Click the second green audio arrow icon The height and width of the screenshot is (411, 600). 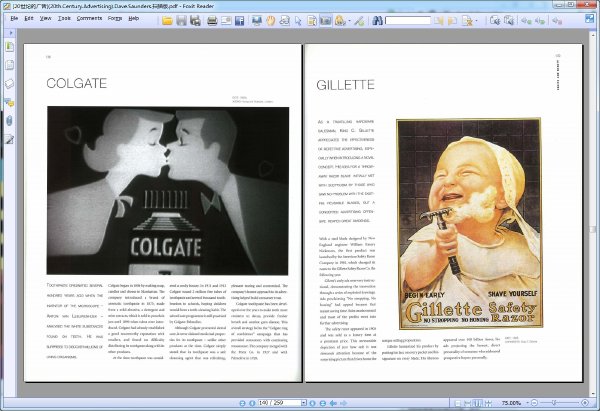[540, 21]
